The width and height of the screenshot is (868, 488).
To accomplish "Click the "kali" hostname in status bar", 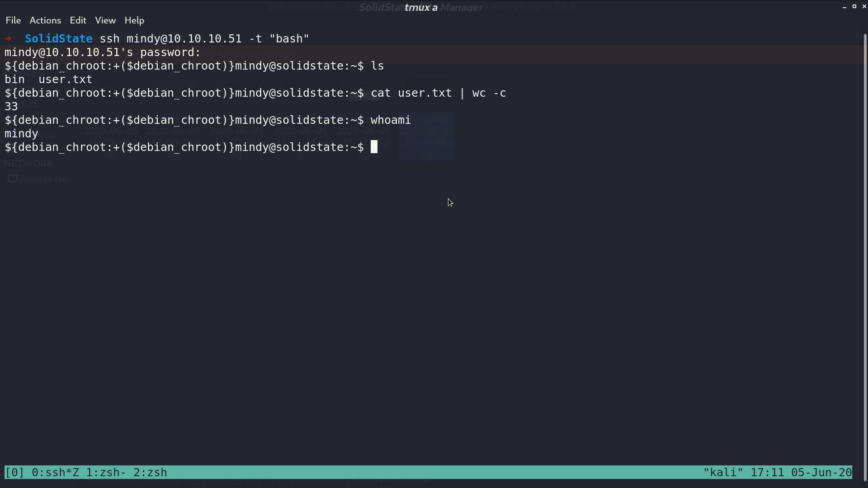I will [723, 473].
